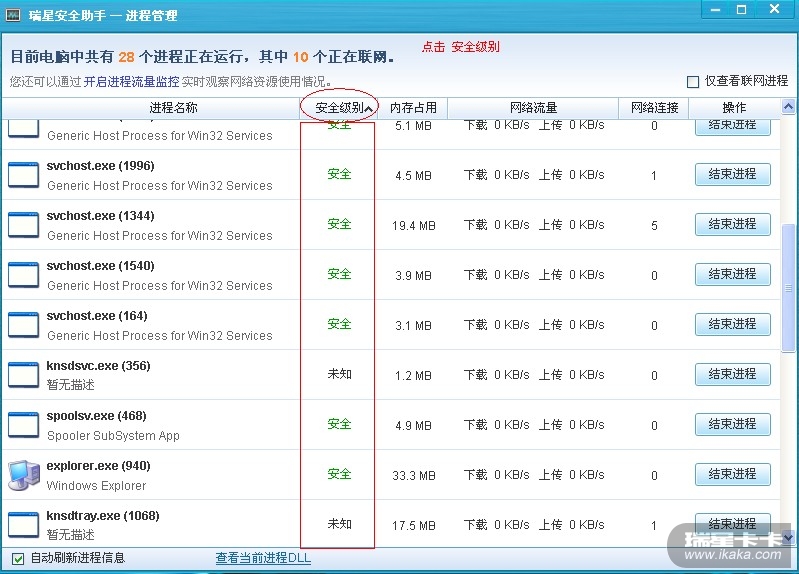The height and width of the screenshot is (574, 799).
Task: Click Windows Explorer description text
Action: 96,486
